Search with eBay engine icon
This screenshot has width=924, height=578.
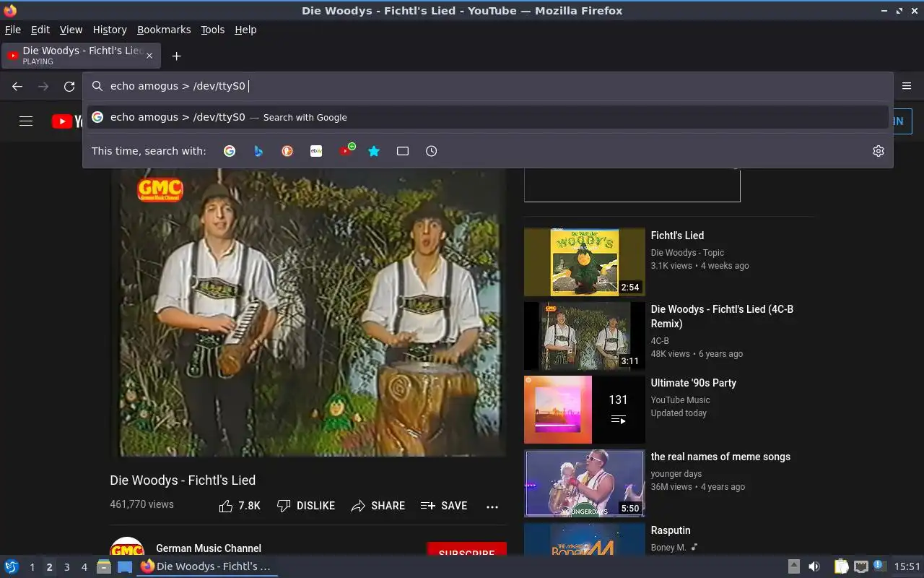pos(316,151)
